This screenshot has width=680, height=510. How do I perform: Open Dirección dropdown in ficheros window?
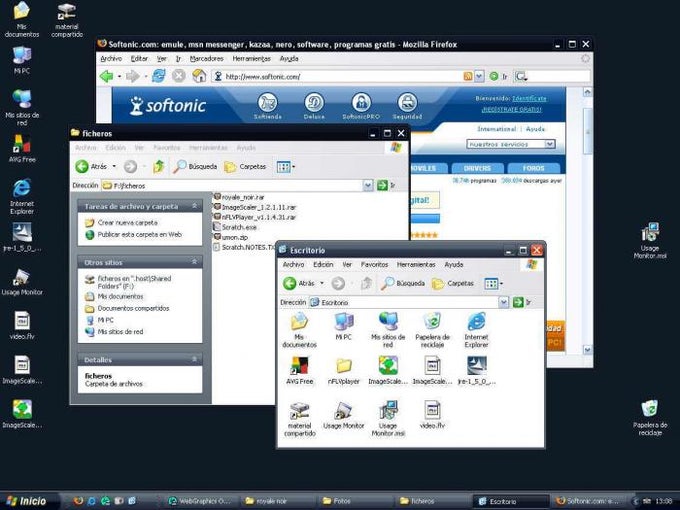point(368,186)
